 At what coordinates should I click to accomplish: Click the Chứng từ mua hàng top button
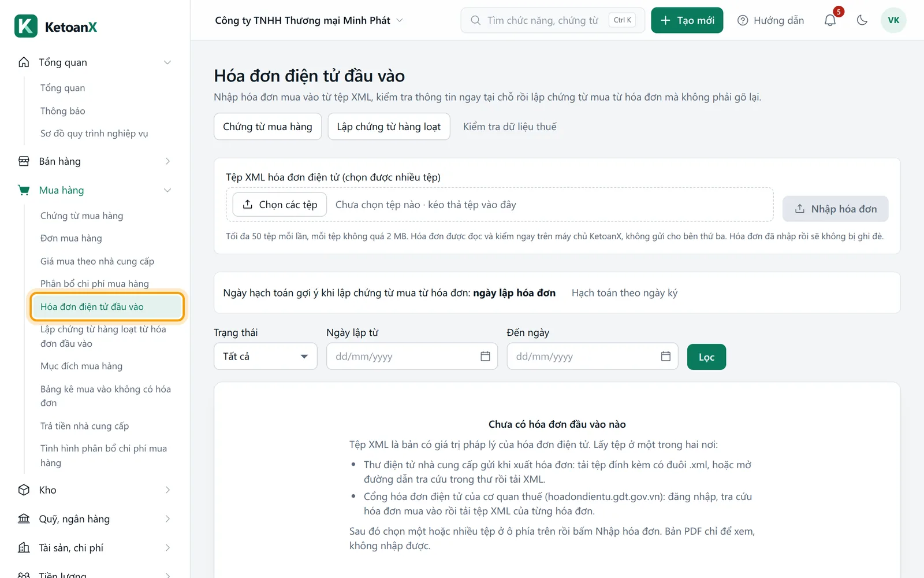(267, 127)
